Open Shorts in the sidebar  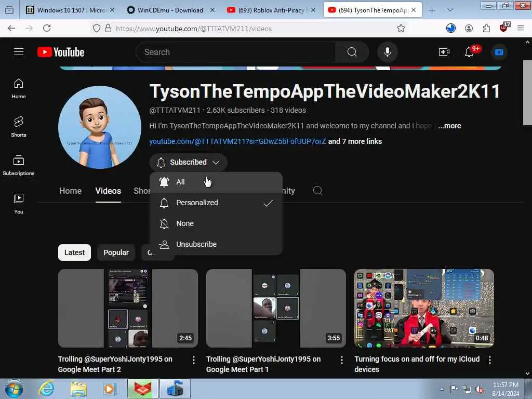tap(19, 127)
